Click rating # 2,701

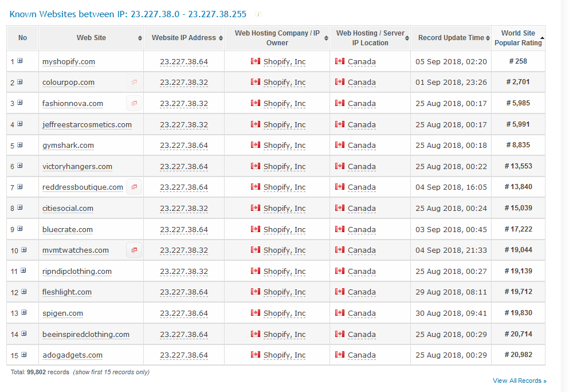[518, 82]
